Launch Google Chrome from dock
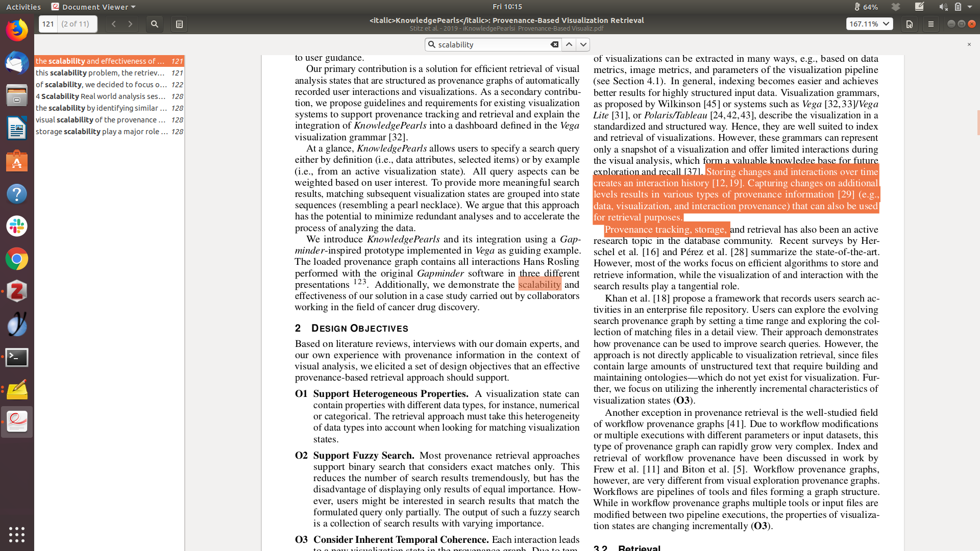 click(x=17, y=259)
